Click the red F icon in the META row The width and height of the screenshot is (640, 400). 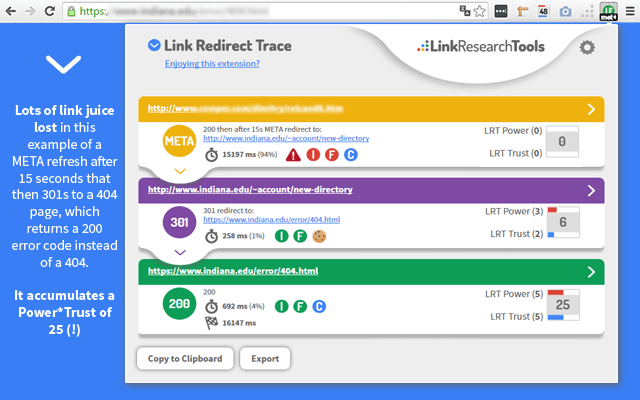click(x=331, y=155)
